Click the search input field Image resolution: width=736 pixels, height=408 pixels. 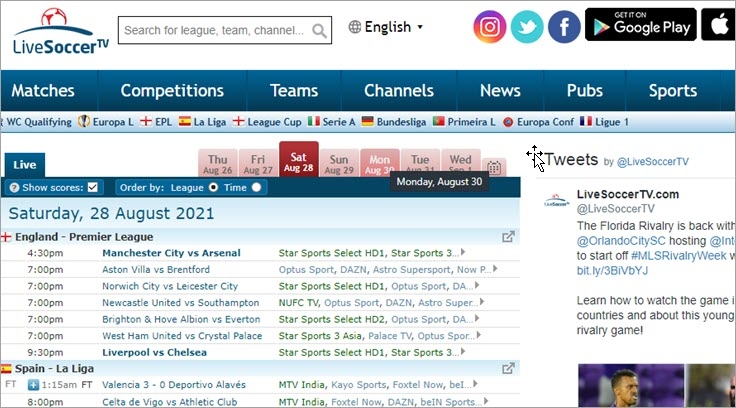click(214, 31)
